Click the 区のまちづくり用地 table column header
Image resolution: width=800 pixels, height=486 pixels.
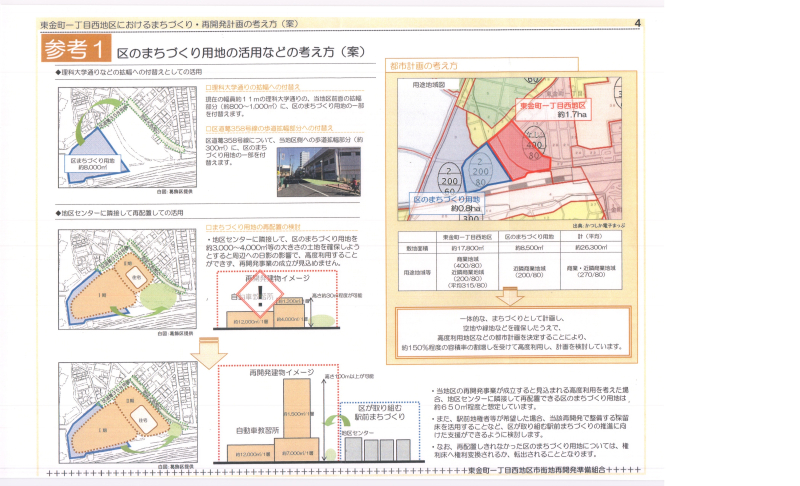click(x=529, y=237)
